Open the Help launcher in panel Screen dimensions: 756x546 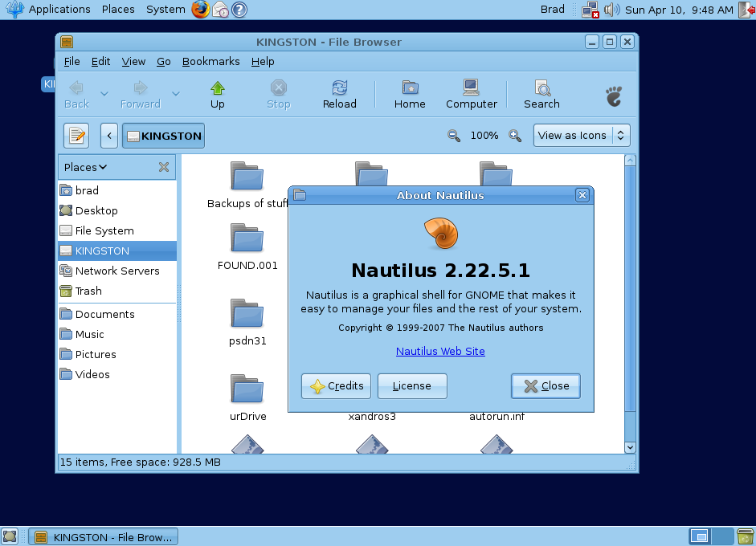[239, 9]
